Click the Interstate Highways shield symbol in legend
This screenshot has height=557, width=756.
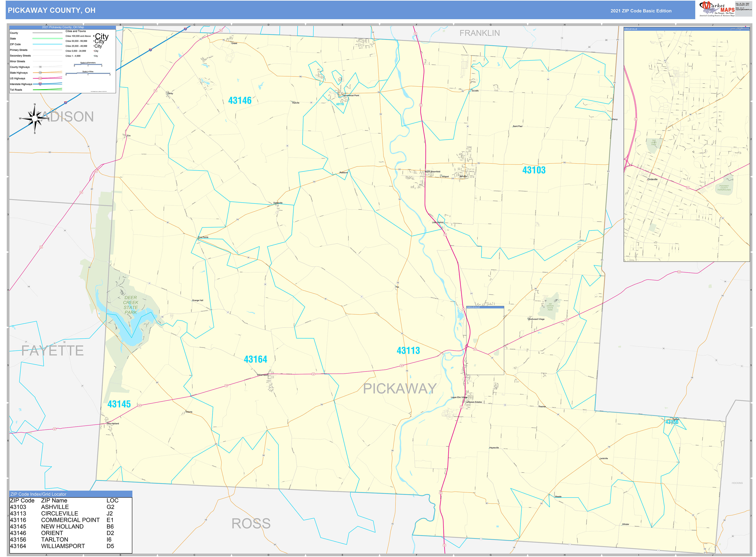tap(40, 84)
